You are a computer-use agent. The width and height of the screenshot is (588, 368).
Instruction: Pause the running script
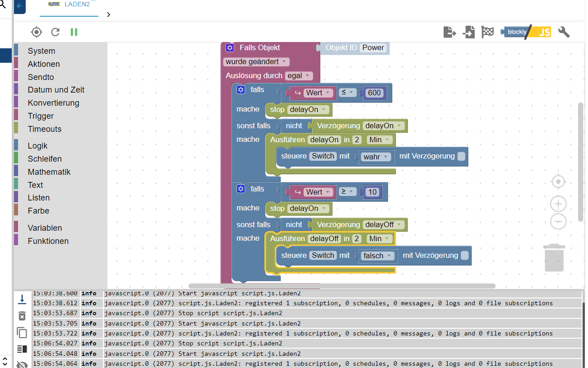coord(74,32)
